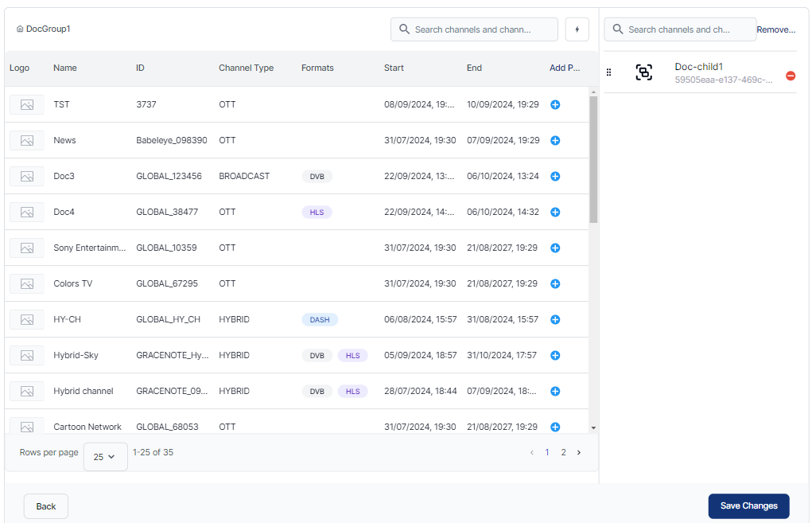This screenshot has height=523, width=812.
Task: Go to the next page arrow
Action: pos(579,452)
